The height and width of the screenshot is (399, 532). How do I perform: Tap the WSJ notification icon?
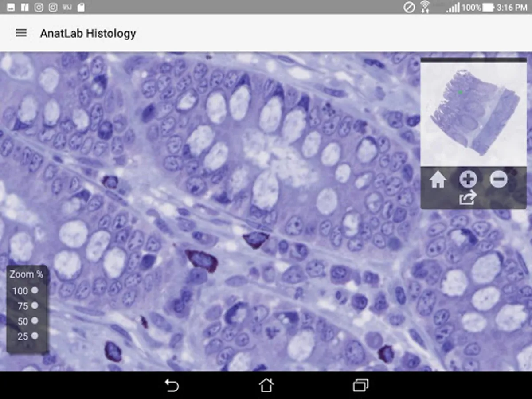(x=66, y=7)
